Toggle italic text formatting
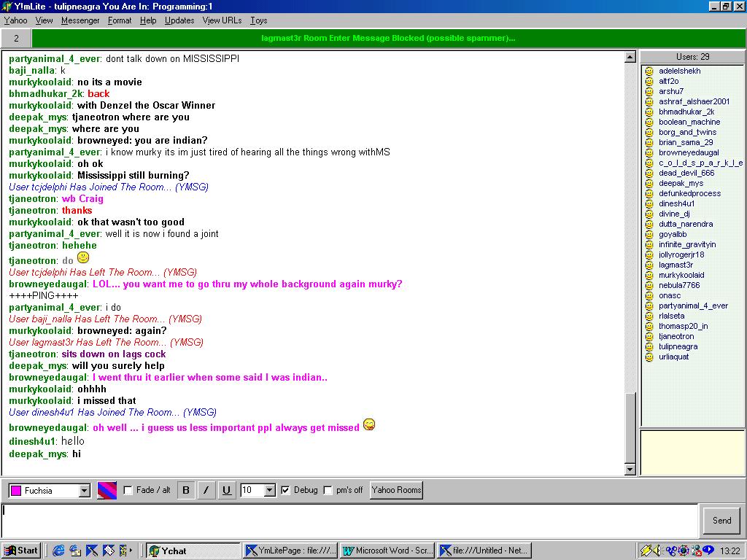The width and height of the screenshot is (747, 560). [206, 490]
